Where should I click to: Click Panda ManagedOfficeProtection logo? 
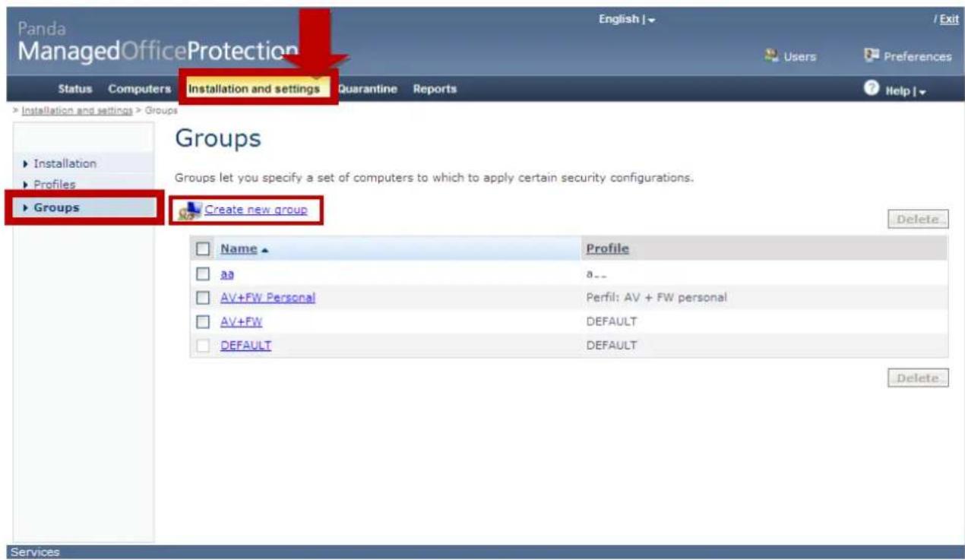point(157,43)
